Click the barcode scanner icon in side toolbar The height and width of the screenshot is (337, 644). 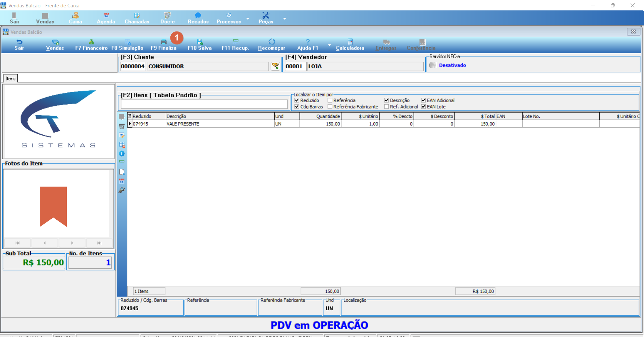(x=122, y=190)
